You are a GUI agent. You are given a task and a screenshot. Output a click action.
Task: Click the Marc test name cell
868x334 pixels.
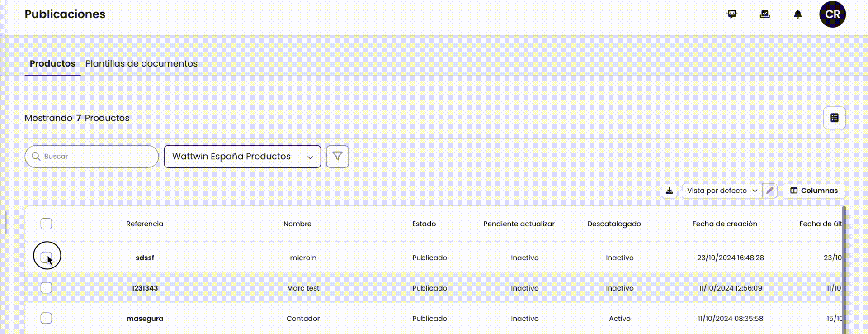coord(303,288)
